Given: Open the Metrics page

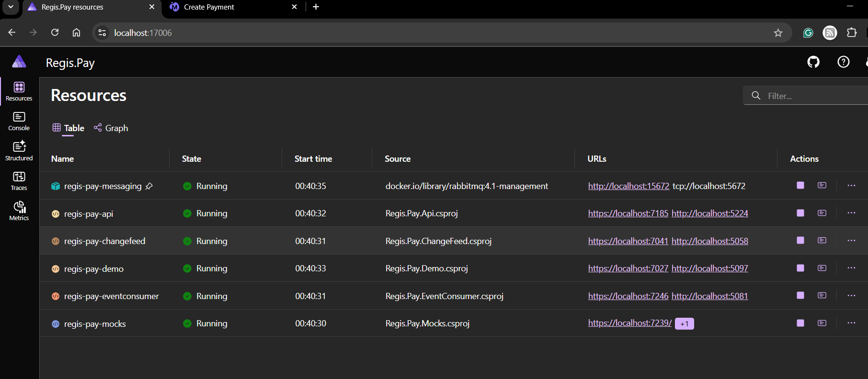Looking at the screenshot, I should [x=19, y=211].
